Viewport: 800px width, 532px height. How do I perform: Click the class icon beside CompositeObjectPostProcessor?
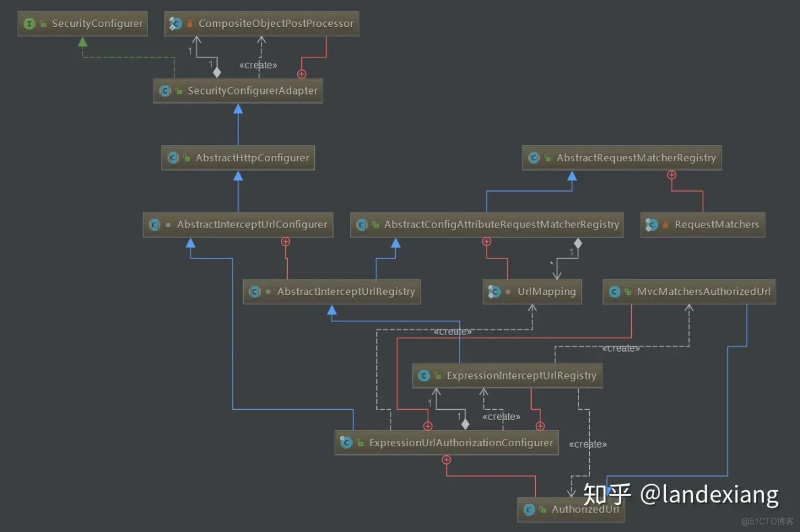pos(176,24)
